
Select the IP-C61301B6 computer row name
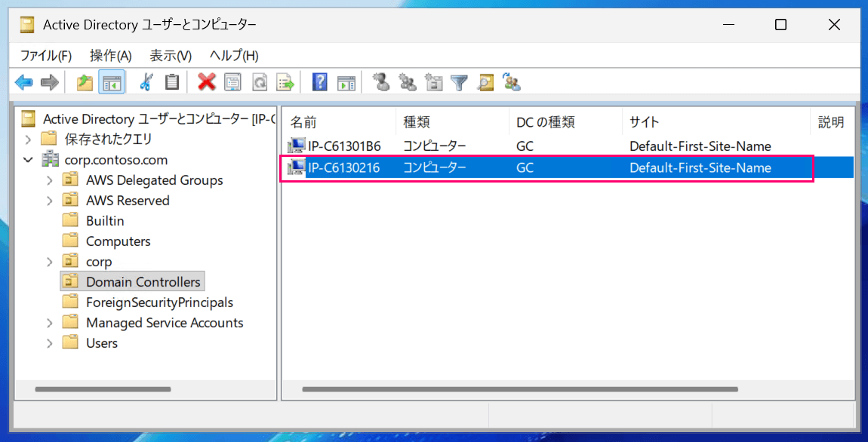[x=344, y=146]
